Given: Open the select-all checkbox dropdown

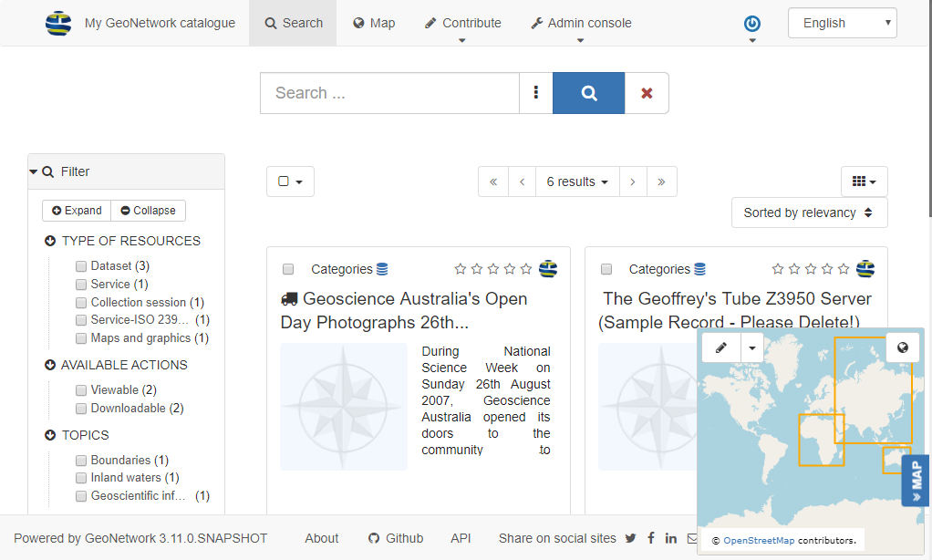Looking at the screenshot, I should [290, 181].
